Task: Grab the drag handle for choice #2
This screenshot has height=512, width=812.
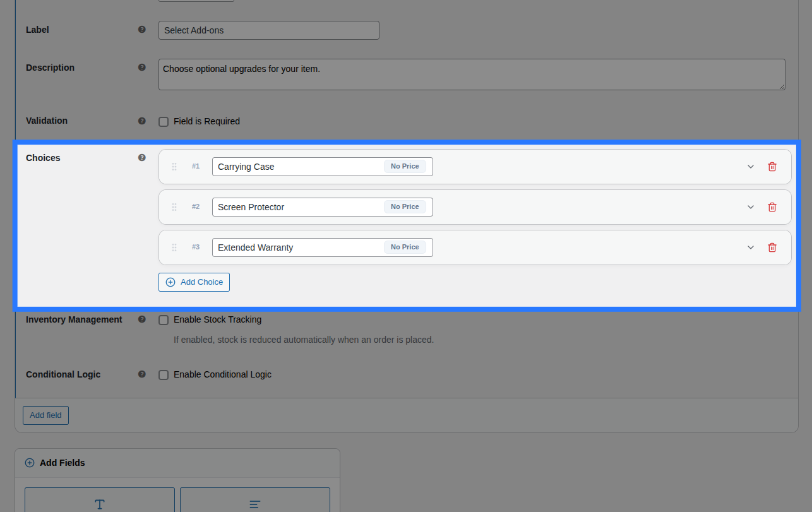Action: pos(174,207)
